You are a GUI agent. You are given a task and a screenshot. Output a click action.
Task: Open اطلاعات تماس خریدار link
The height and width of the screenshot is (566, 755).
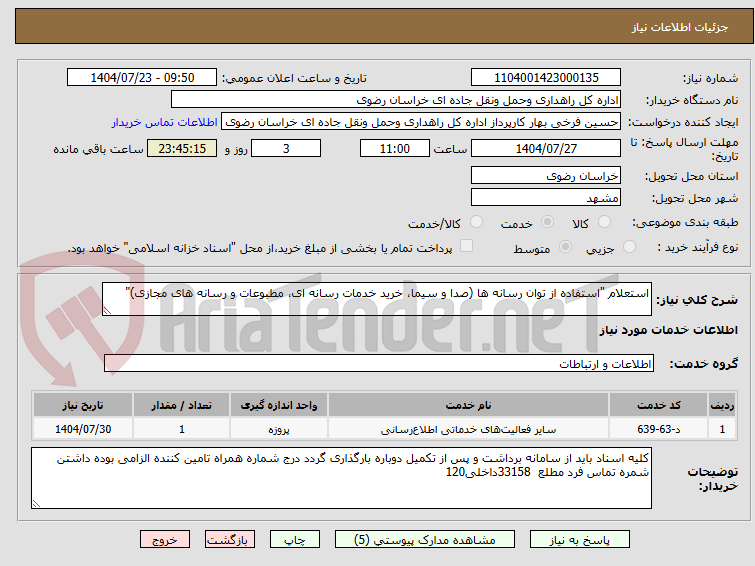pyautogui.click(x=165, y=122)
